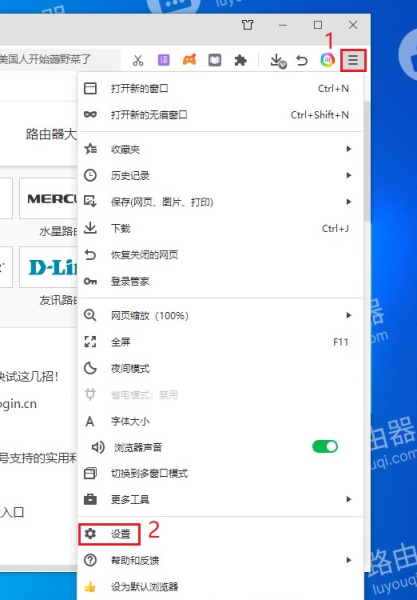Open the 收藏夹 menu item

(x=220, y=149)
